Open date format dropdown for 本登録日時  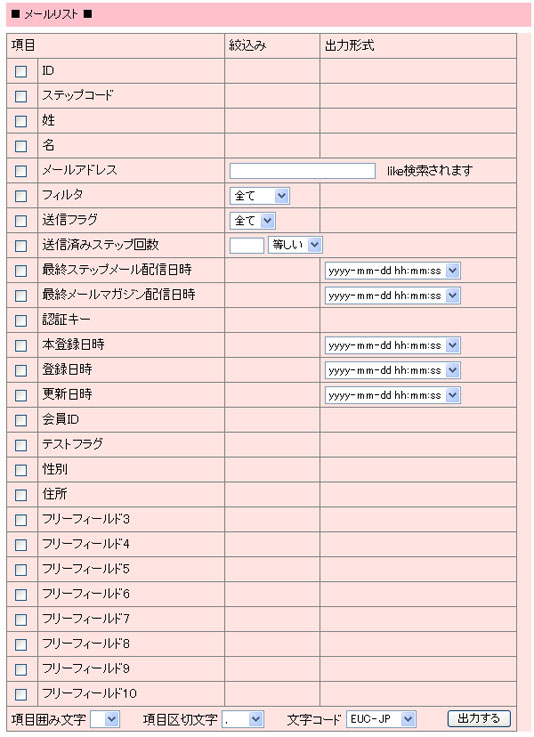[393, 345]
